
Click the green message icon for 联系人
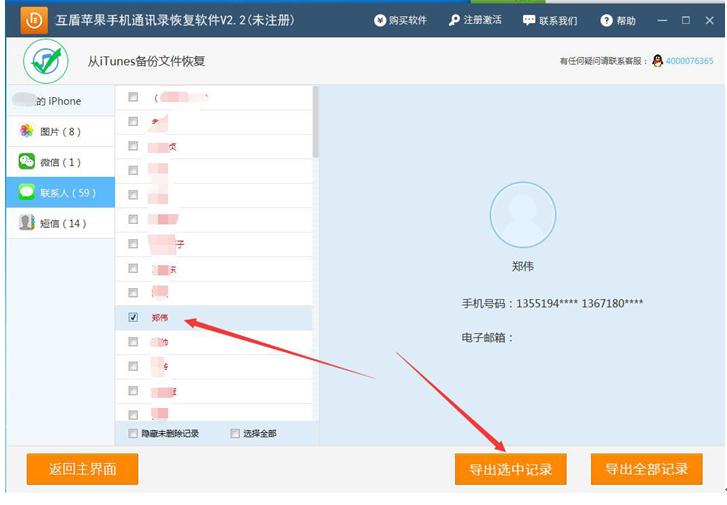27,192
